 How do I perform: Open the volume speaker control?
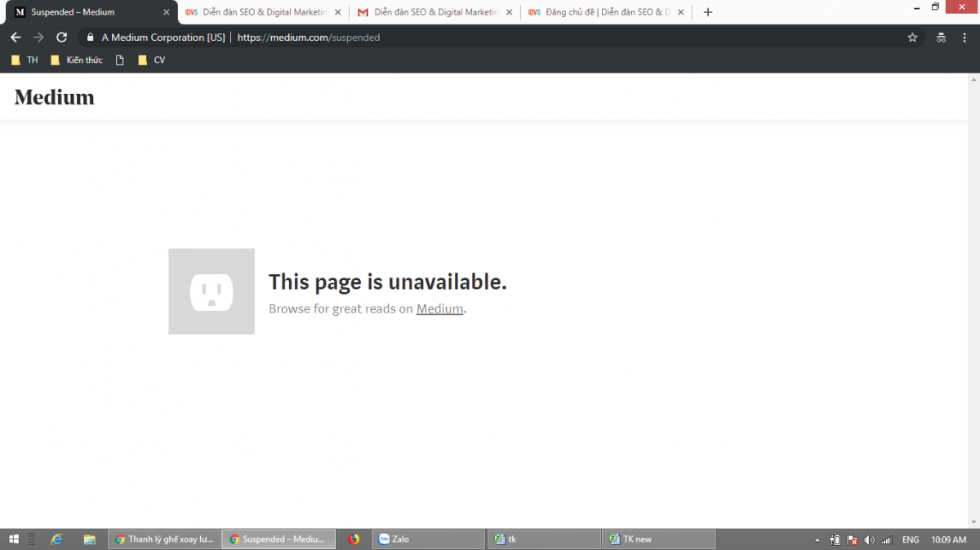(869, 540)
